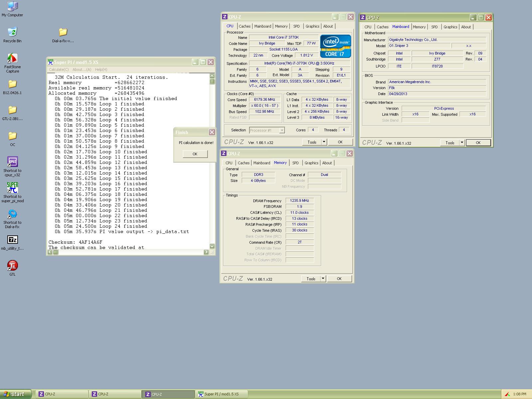Screen dimensions: 532x399
Task: Click BIOS Version F8k field
Action: coord(437,88)
